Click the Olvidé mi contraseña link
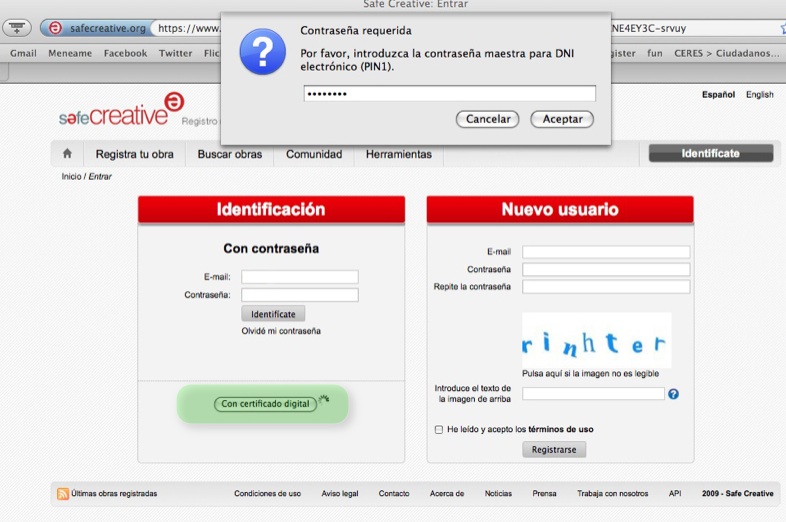The image size is (786, 522). 281,331
